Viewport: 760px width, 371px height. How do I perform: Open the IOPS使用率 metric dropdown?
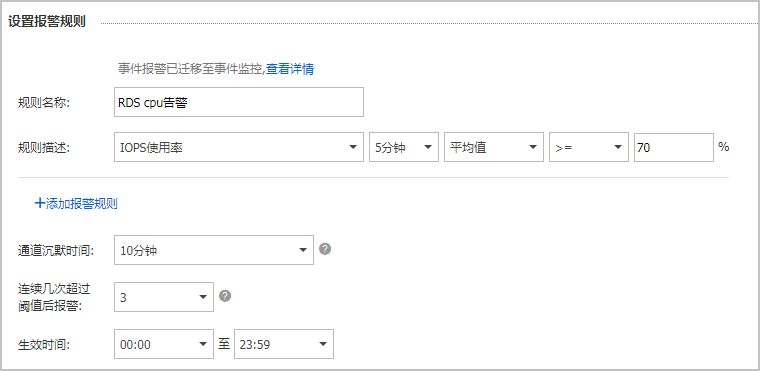pyautogui.click(x=239, y=147)
